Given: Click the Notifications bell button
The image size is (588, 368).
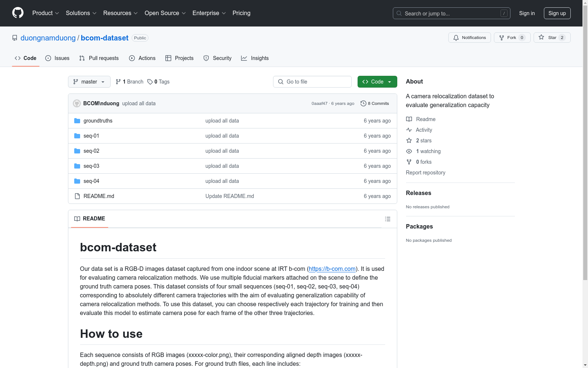Looking at the screenshot, I should point(469,38).
